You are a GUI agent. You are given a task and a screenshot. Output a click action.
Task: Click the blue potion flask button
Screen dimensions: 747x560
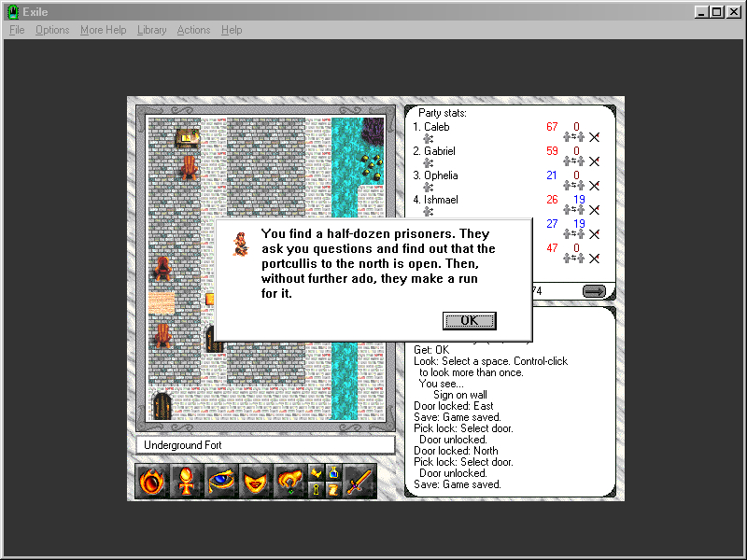(333, 473)
